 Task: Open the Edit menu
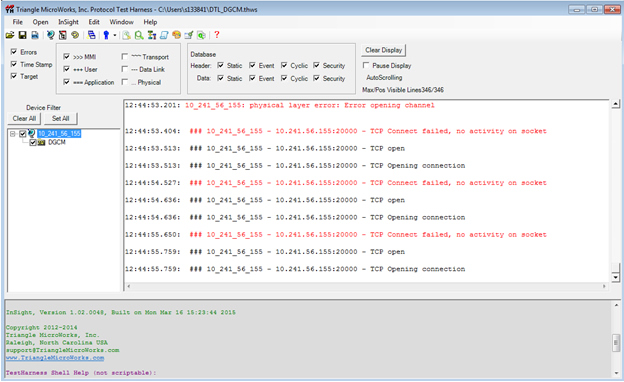(94, 22)
